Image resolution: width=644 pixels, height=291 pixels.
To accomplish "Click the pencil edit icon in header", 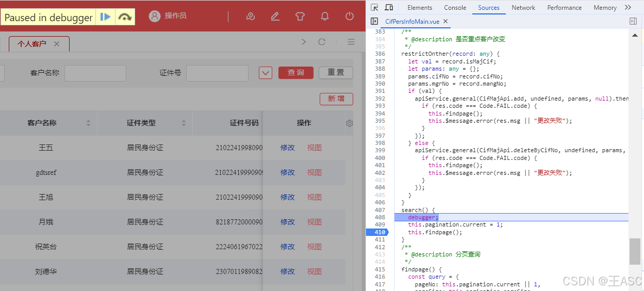I will click(x=275, y=16).
